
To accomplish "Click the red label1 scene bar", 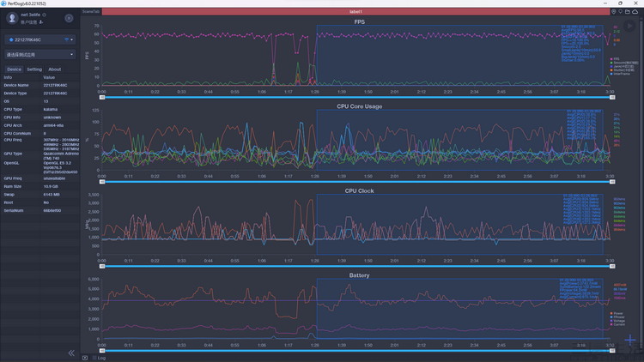I will pyautogui.click(x=355, y=12).
